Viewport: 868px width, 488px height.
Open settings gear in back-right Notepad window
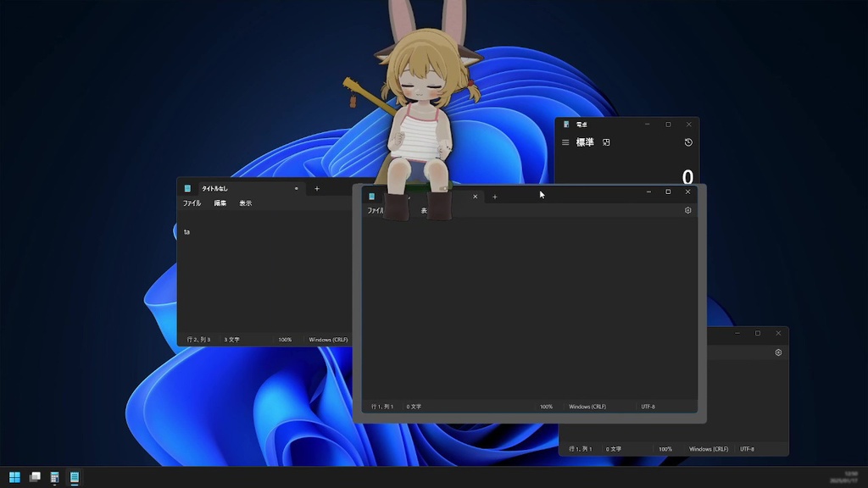[778, 352]
